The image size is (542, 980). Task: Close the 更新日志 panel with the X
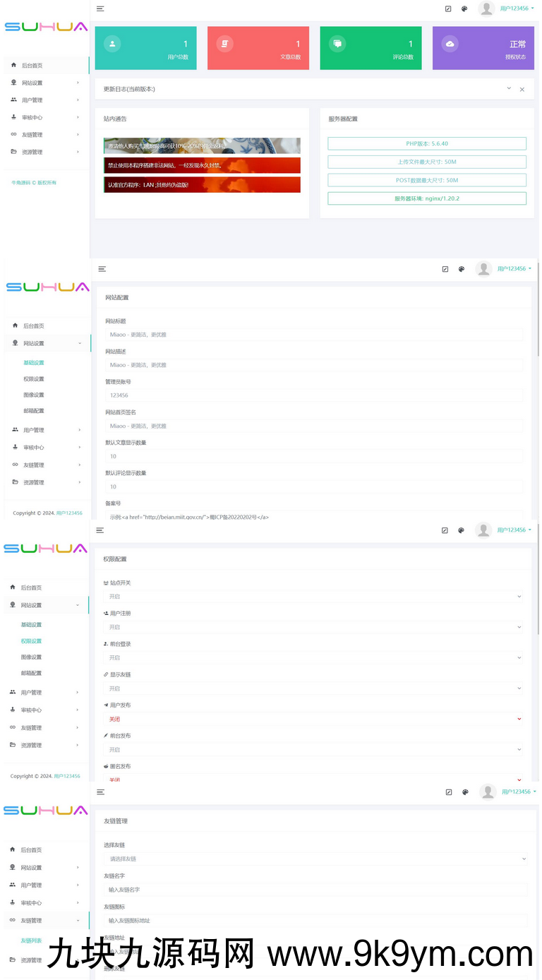[x=522, y=90]
